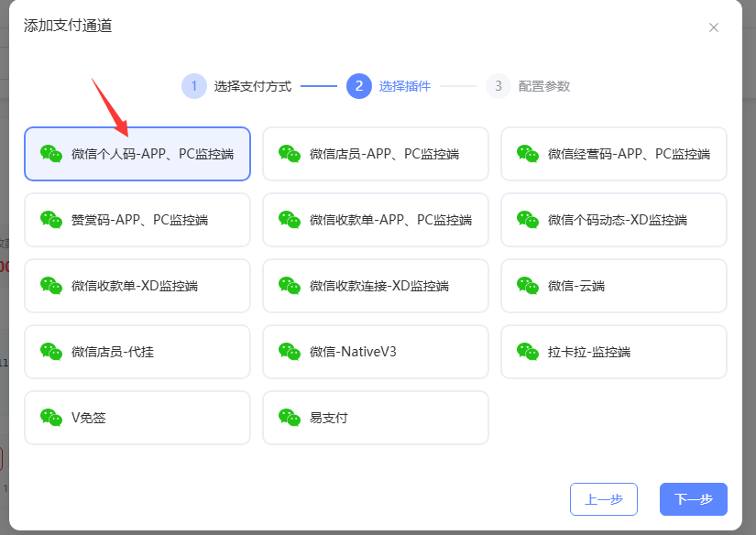The width and height of the screenshot is (756, 535).
Task: Pick V免签 plugin text
Action: (89, 418)
